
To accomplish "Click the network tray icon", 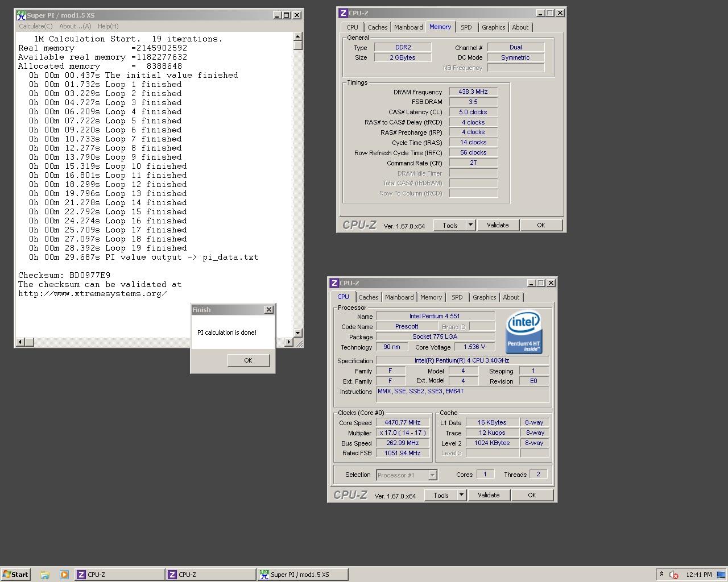I will [721, 575].
